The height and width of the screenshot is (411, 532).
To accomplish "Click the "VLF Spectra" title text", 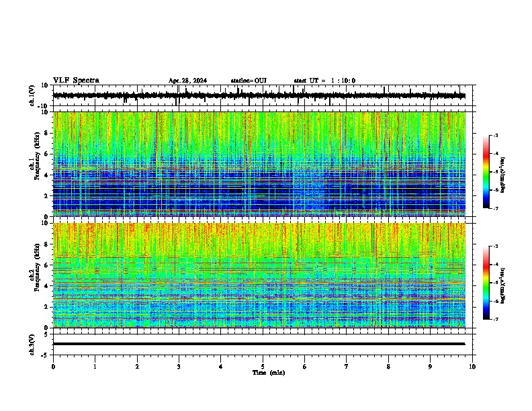I will [76, 80].
